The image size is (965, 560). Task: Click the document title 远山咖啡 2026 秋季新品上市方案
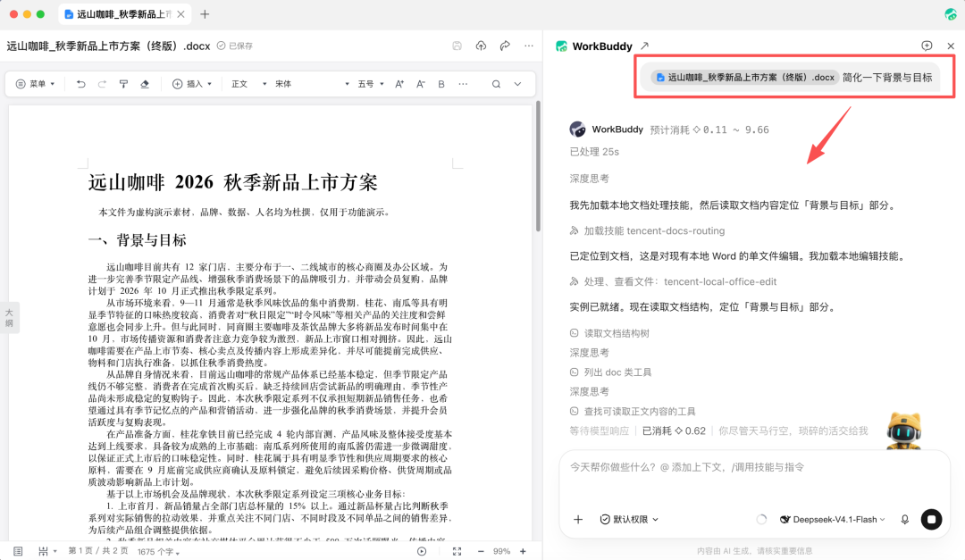tap(232, 182)
